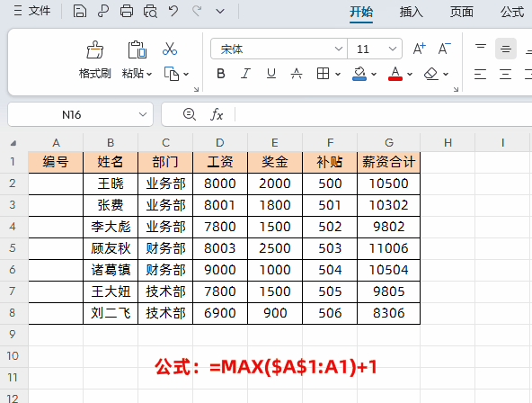Switch to the 公式 tab
This screenshot has height=403, width=532.
pos(512,12)
